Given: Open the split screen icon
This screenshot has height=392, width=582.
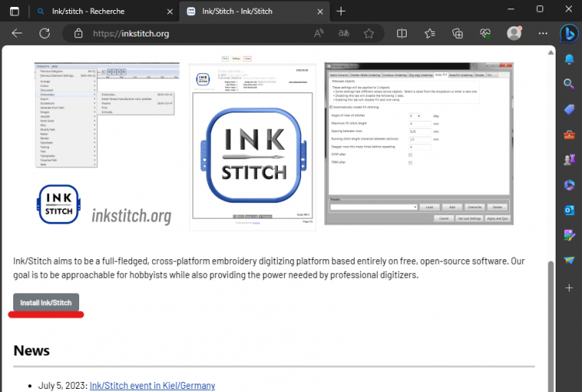Looking at the screenshot, I should click(x=402, y=33).
